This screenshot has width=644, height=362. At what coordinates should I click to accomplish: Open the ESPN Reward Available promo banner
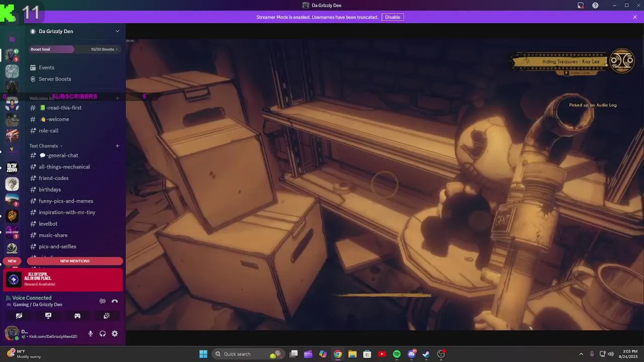pos(63,280)
